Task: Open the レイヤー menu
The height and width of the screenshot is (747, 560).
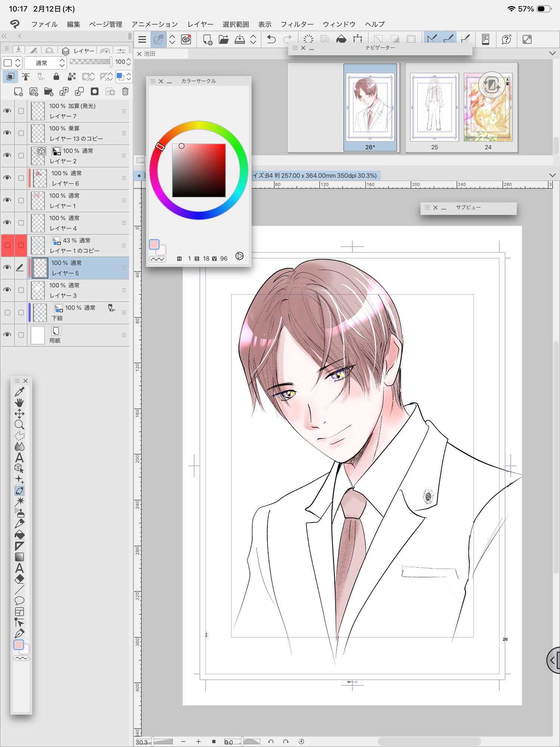Action: pyautogui.click(x=200, y=24)
